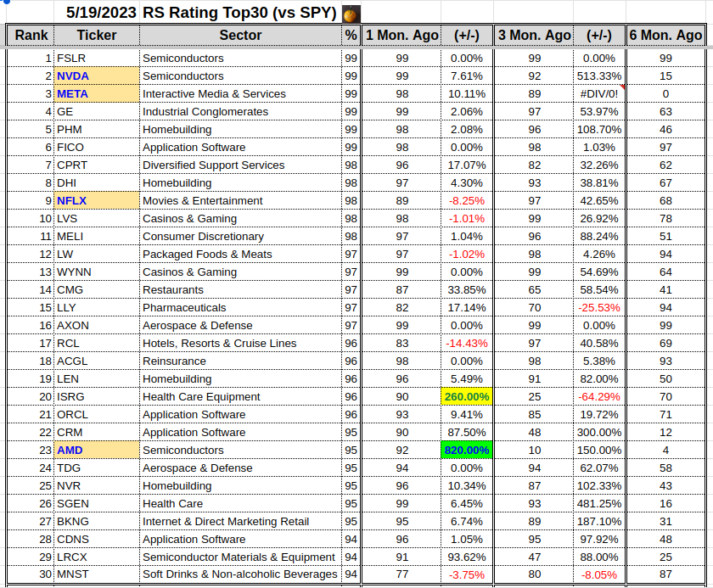Click 'Hotels, Resorts & Cruise Lines' cell
713x588 pixels.
[240, 343]
